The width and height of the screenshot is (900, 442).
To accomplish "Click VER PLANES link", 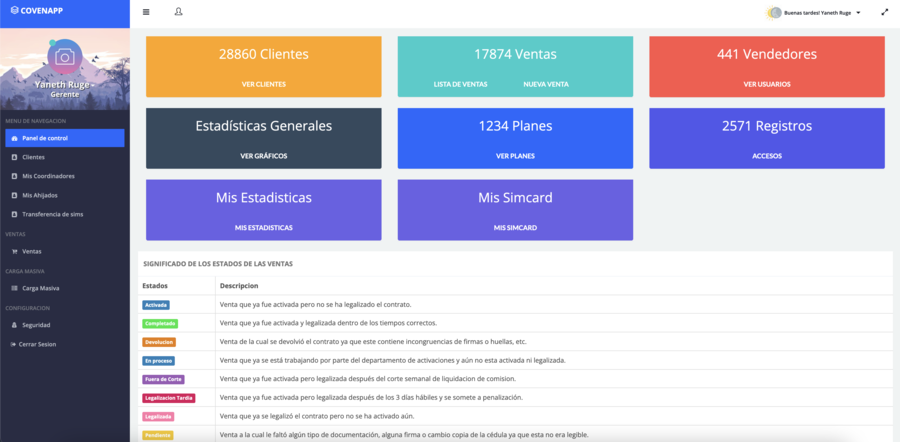I will 515,156.
